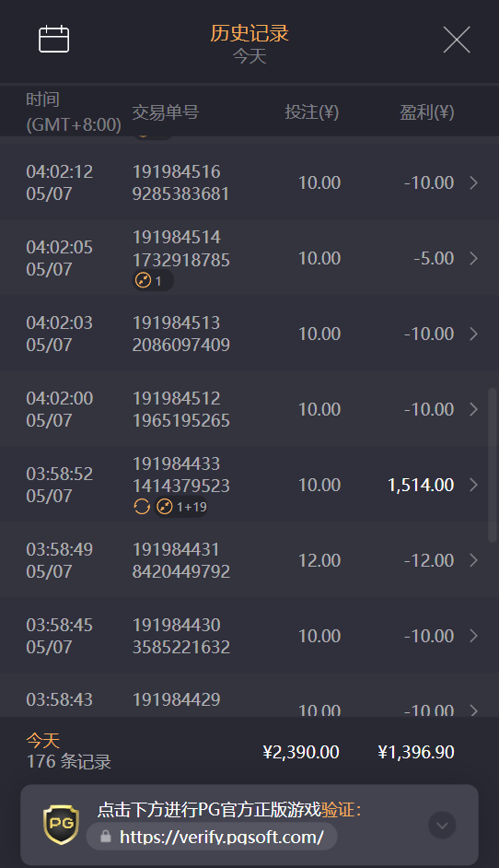Image resolution: width=499 pixels, height=868 pixels.
Task: Click the free spin icon on 03:58:52 record
Action: coord(142,506)
